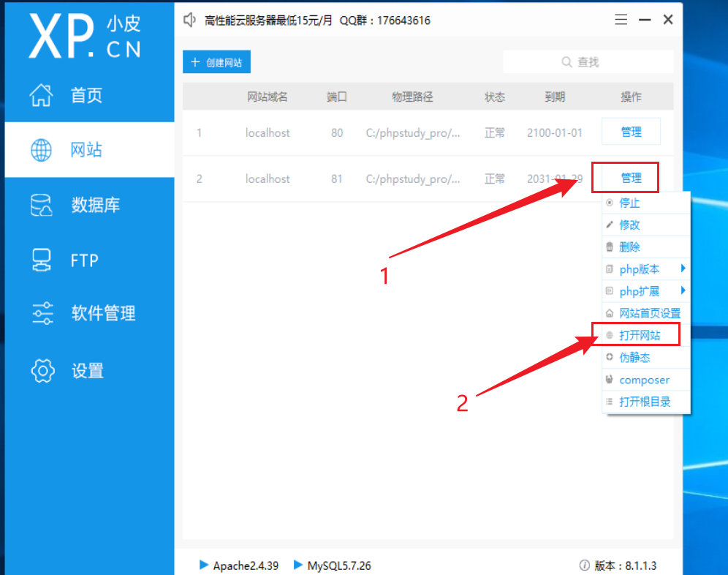Click the trash icon beside 删除
The width and height of the screenshot is (728, 575).
(610, 247)
